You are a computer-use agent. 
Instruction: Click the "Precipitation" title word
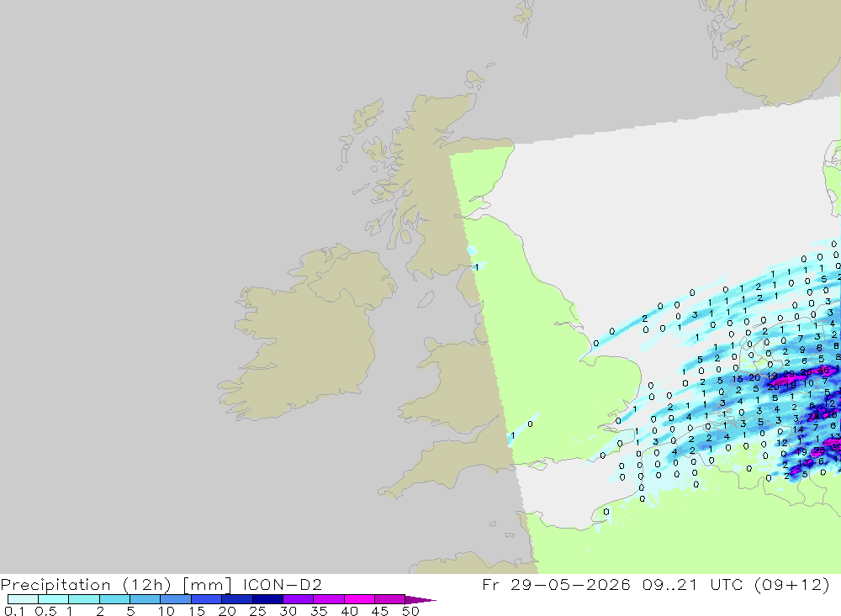coord(56,585)
